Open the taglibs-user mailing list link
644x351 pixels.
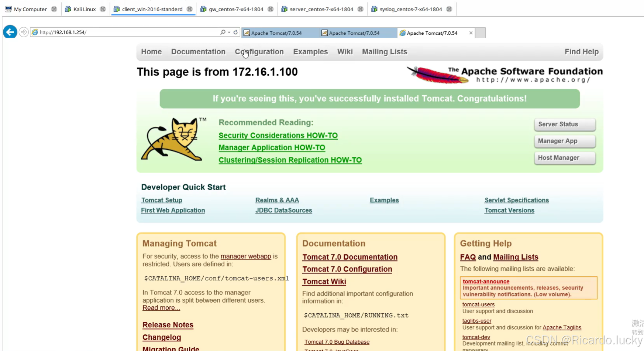click(x=477, y=321)
